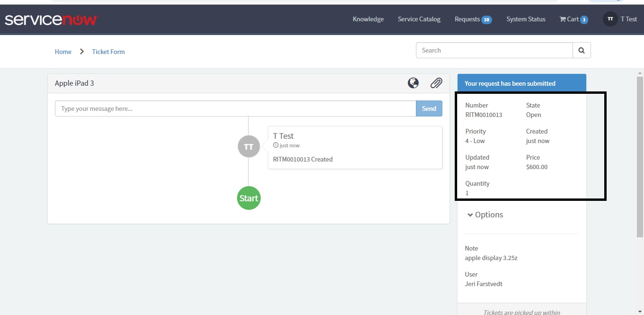
Task: Open the Knowledge menu item
Action: pos(368,19)
